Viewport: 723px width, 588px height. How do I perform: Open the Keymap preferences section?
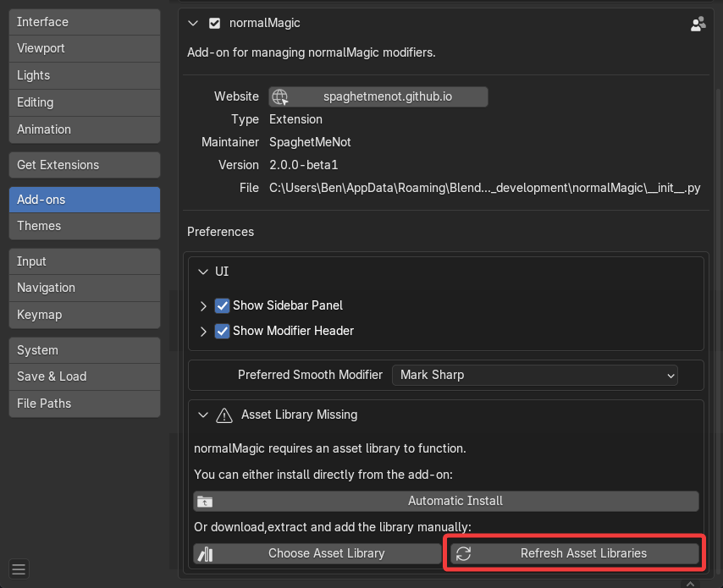[84, 315]
